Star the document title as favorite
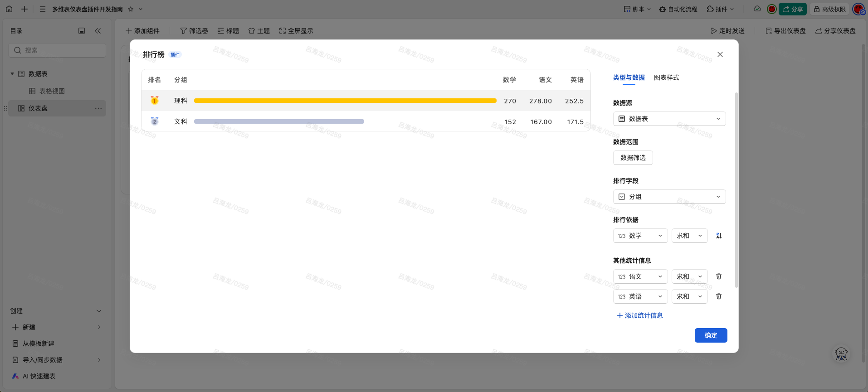The width and height of the screenshot is (868, 392). coord(131,9)
